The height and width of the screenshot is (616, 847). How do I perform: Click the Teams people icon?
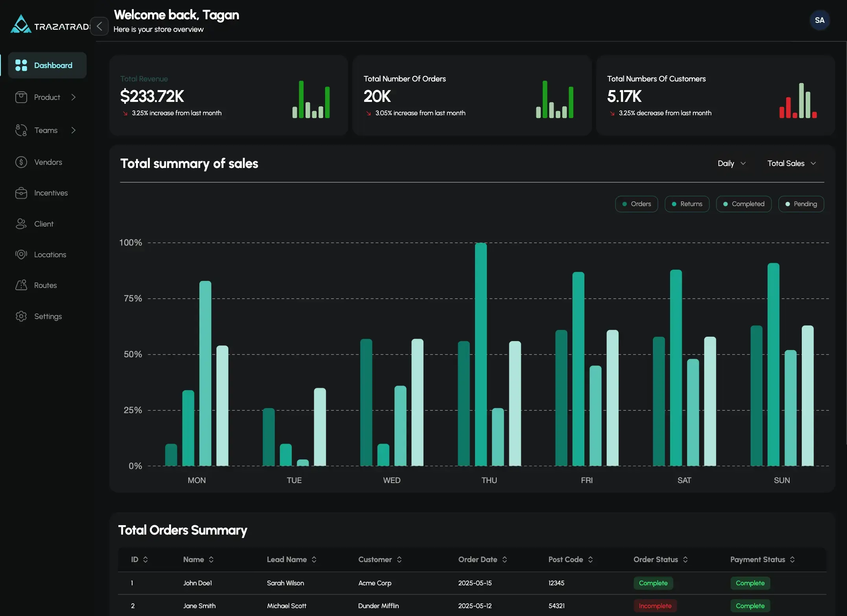point(21,130)
